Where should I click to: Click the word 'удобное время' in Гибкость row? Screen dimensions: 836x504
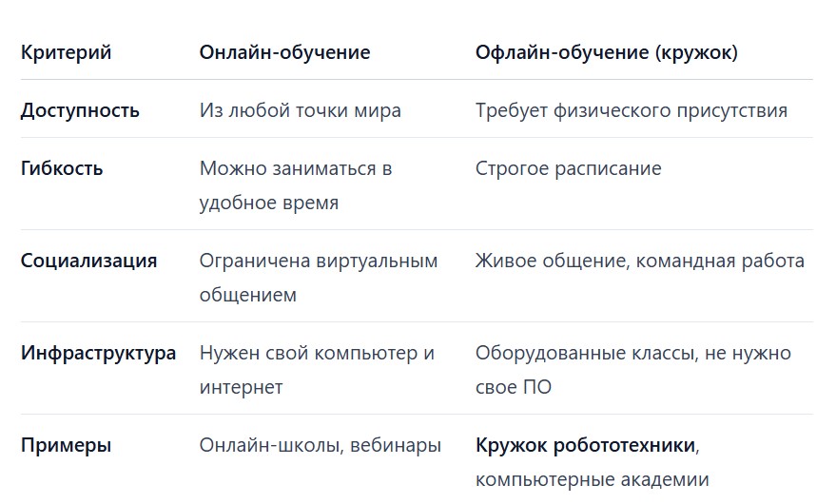pos(269,203)
